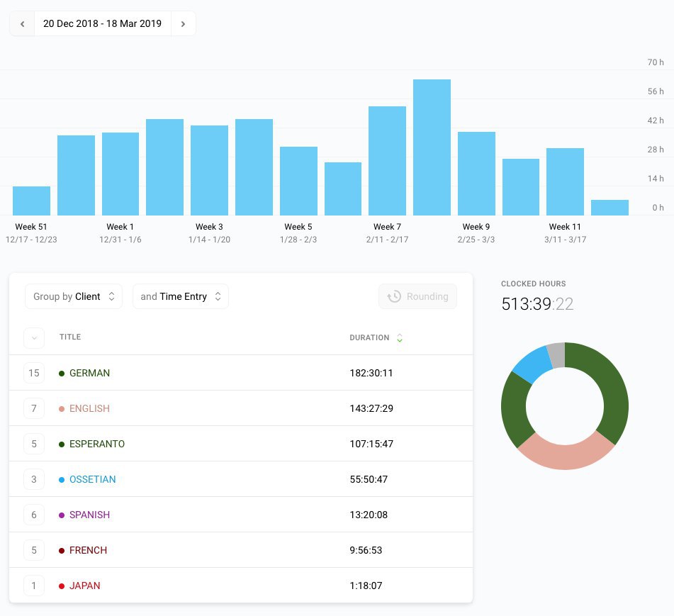
Task: Open the and Time Entry dropdown
Action: pos(181,296)
